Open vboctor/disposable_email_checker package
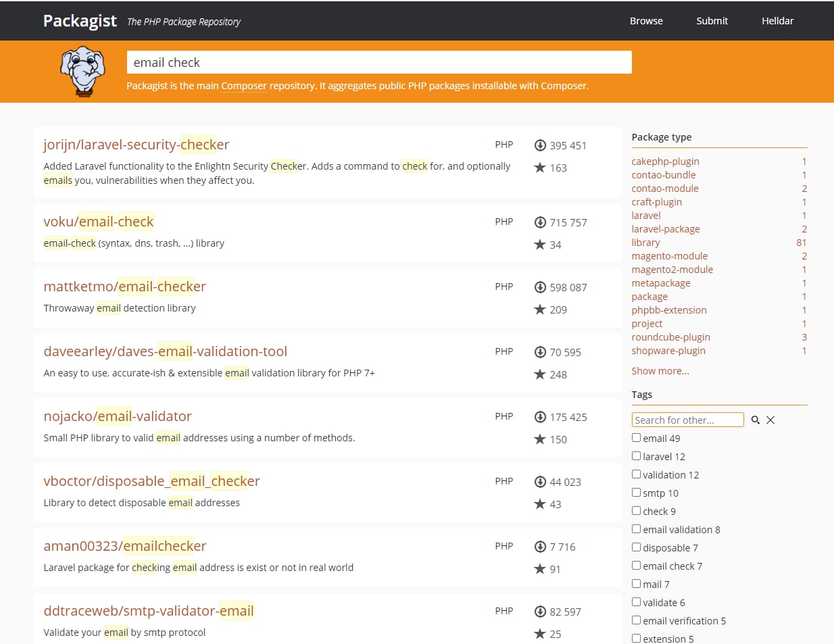 (151, 481)
